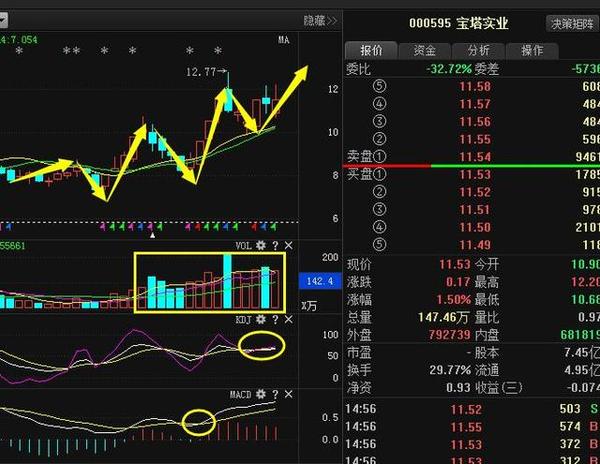Switch to the 资金 tab
The height and width of the screenshot is (464, 600).
(x=425, y=50)
